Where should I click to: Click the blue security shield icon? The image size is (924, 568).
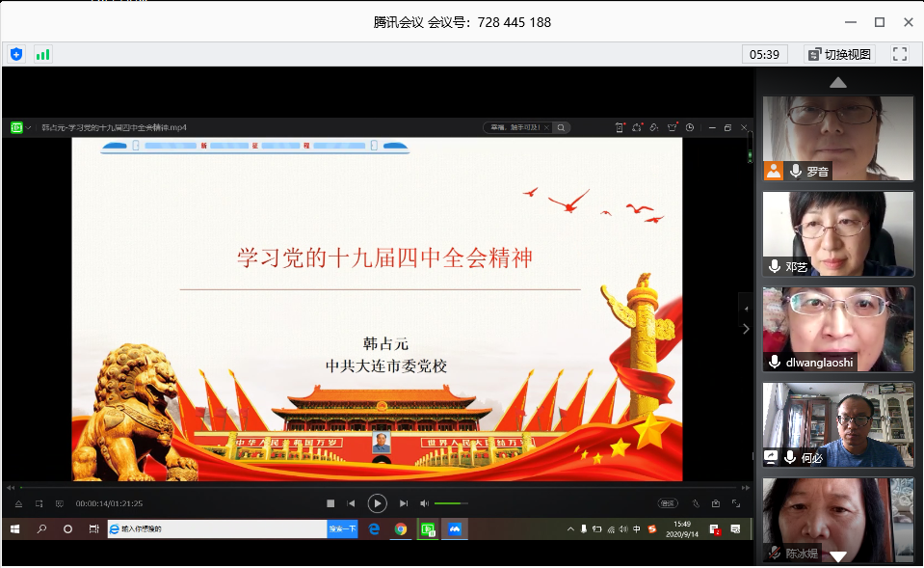point(15,54)
